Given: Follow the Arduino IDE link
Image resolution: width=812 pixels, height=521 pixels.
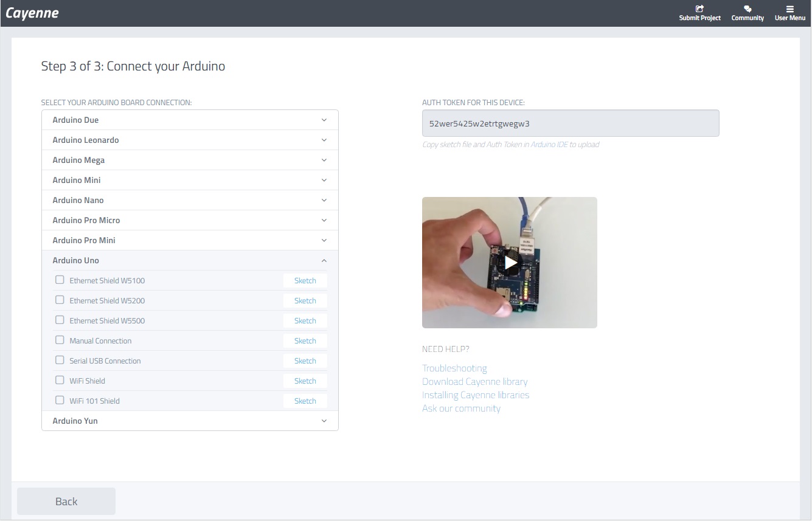Looking at the screenshot, I should tap(549, 145).
